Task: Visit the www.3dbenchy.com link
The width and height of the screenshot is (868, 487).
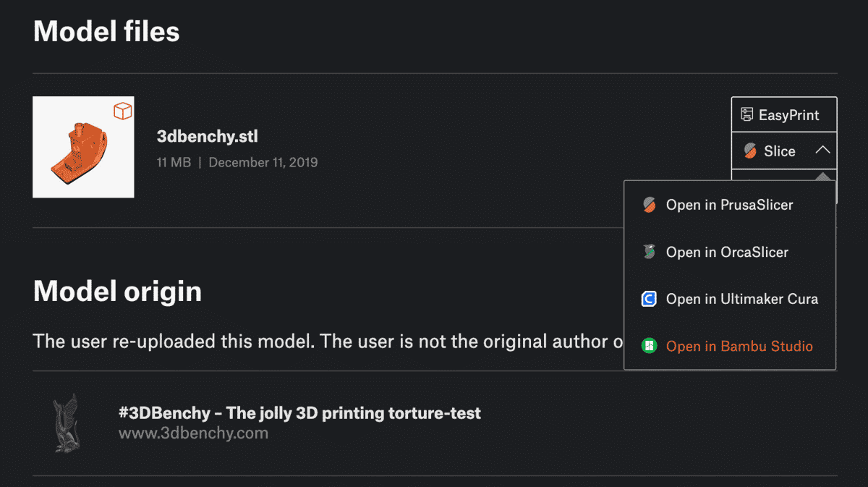Action: [193, 433]
